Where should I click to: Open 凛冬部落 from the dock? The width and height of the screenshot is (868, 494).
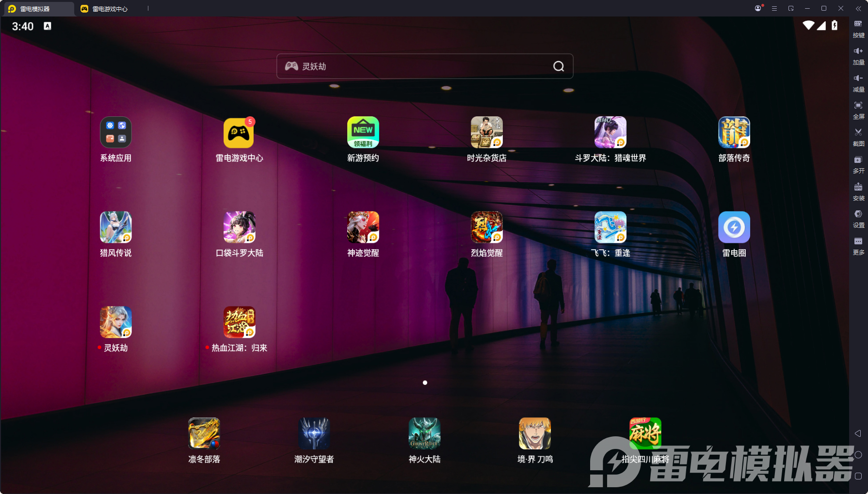pyautogui.click(x=204, y=433)
